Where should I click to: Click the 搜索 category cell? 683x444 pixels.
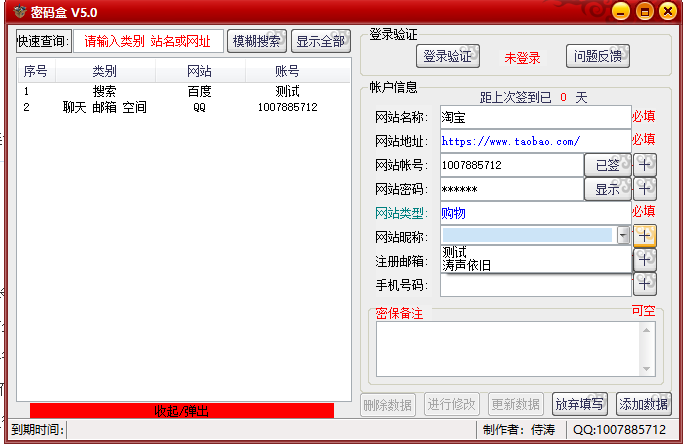click(105, 91)
